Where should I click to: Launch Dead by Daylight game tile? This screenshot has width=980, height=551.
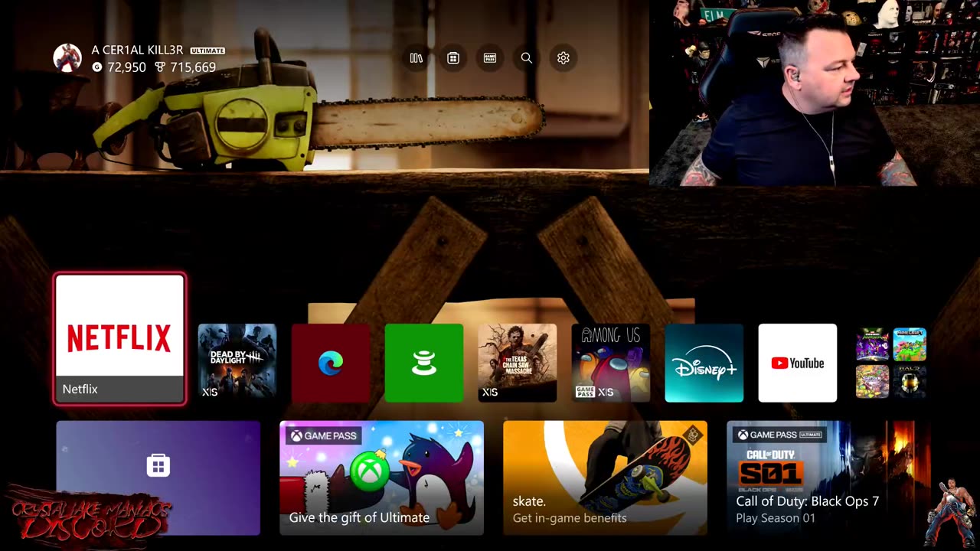click(x=237, y=363)
